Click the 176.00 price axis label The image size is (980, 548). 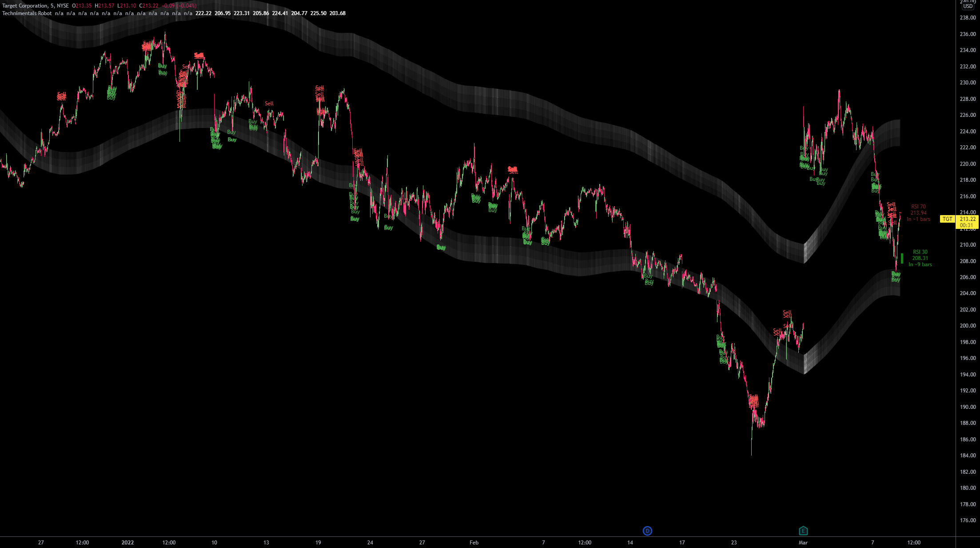coord(968,520)
